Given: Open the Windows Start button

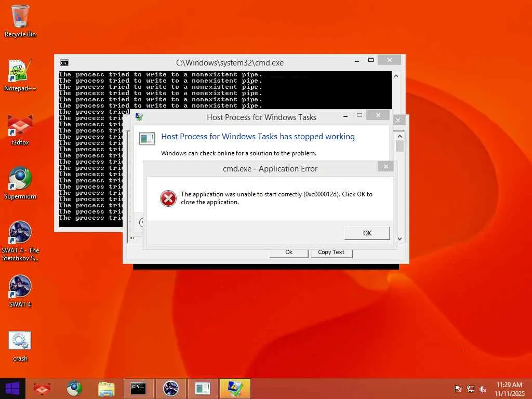Looking at the screenshot, I should pyautogui.click(x=12, y=389).
